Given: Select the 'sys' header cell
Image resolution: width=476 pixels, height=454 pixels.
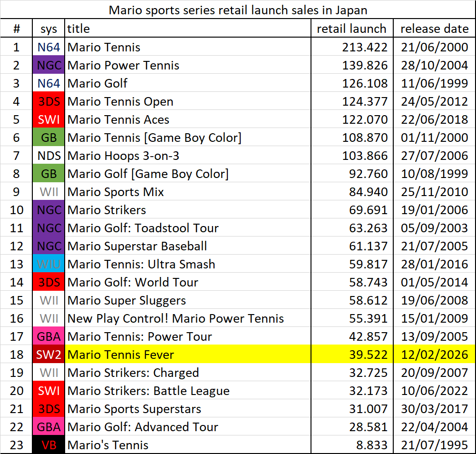Looking at the screenshot, I should (x=49, y=29).
